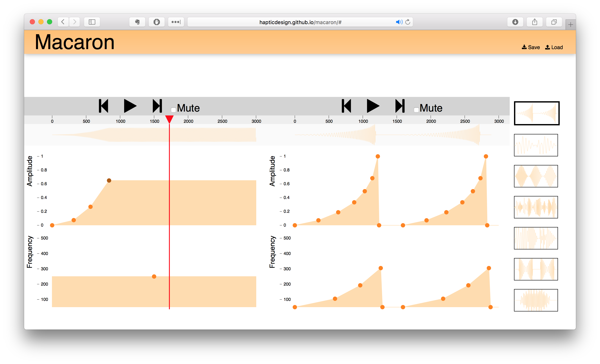600x364 pixels.
Task: Skip to end in left editor
Action: point(157,106)
